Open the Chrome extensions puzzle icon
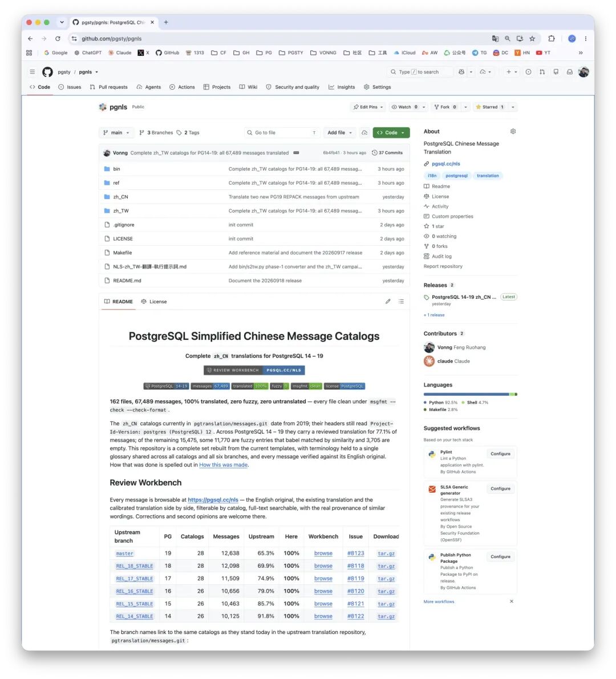The height and width of the screenshot is (679, 616). pyautogui.click(x=551, y=39)
